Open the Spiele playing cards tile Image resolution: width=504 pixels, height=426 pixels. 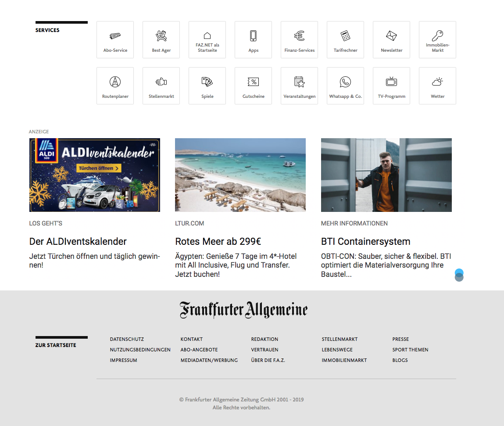point(207,86)
